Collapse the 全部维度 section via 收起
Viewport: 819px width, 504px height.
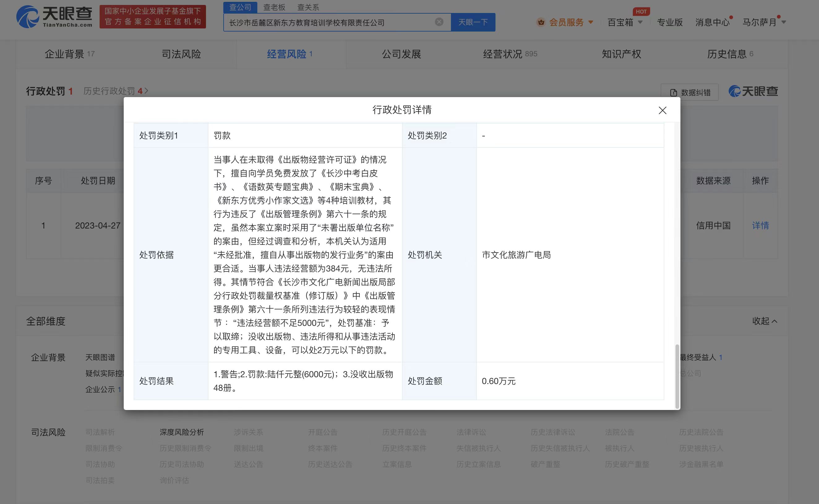(765, 321)
